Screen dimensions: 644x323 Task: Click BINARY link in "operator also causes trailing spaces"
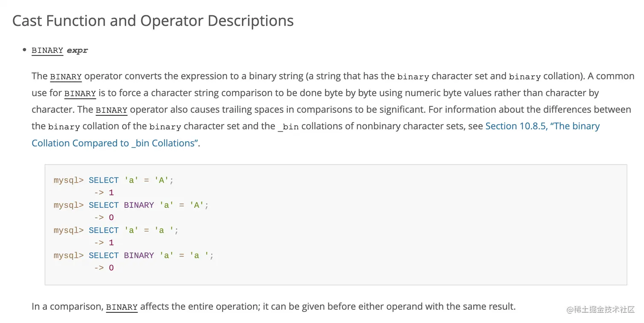tap(112, 110)
